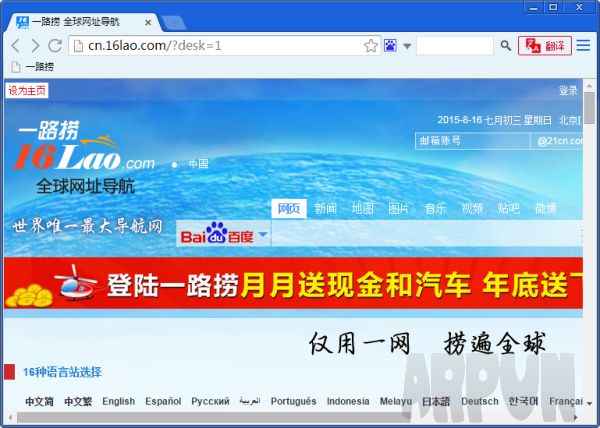
Task: Click the Baidu paw extension icon
Action: [x=390, y=46]
